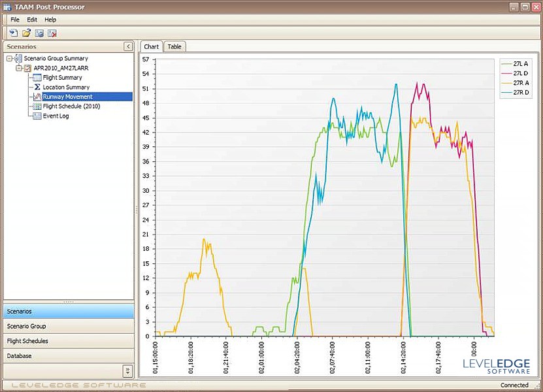Switch to the Table tab
Viewport: 543px width, 392px height.
pos(174,46)
